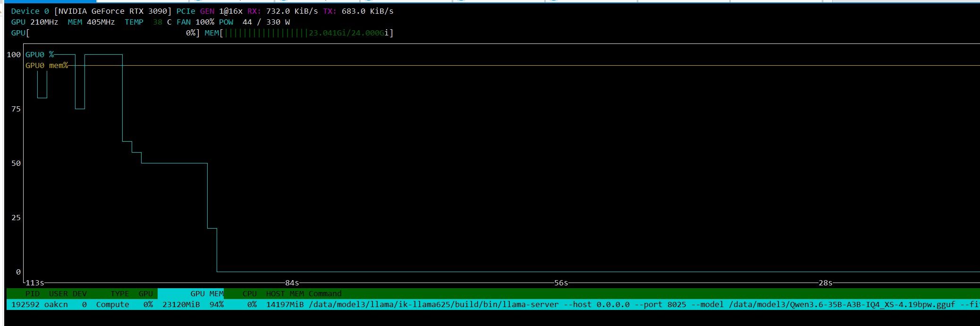980x326 pixels.
Task: Click the 56s time axis marker
Action: pos(561,283)
